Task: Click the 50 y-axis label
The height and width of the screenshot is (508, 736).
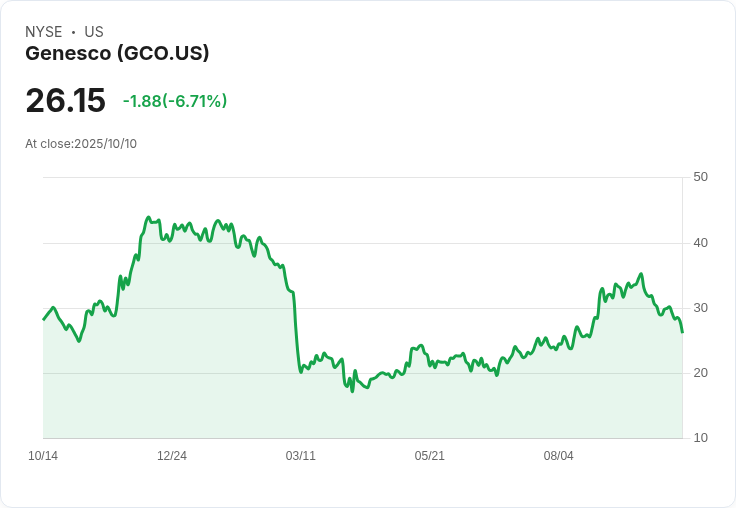Action: pos(700,177)
